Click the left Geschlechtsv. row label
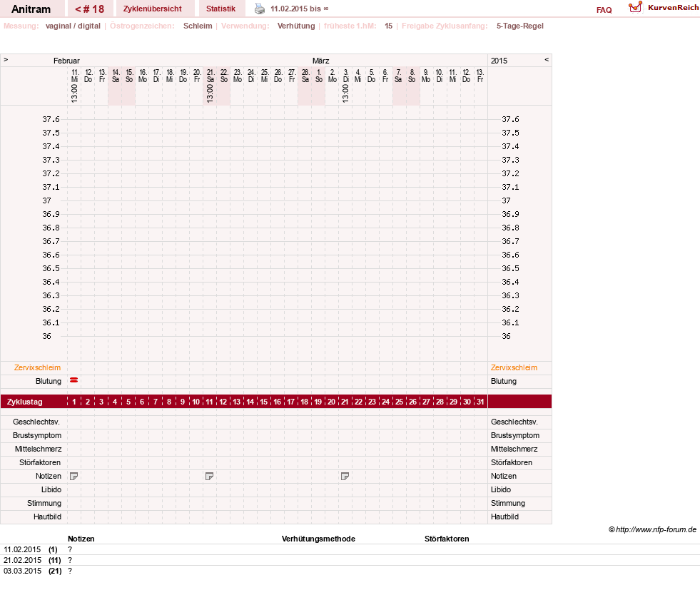This screenshot has height=595, width=700. click(36, 422)
